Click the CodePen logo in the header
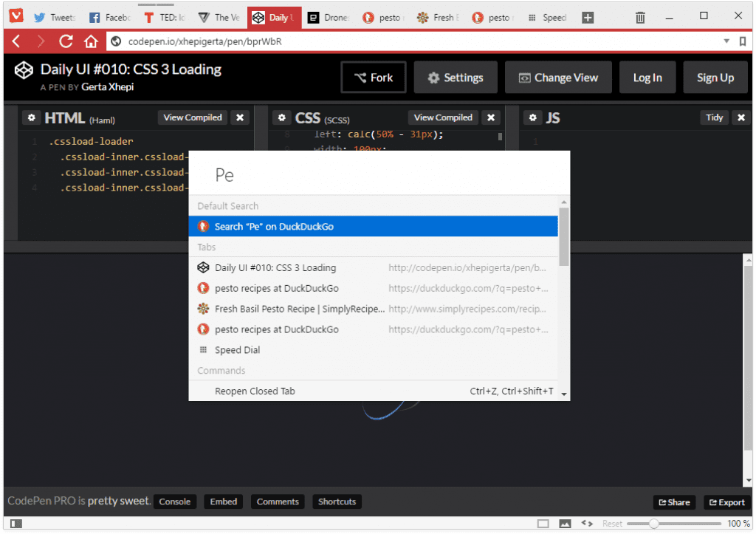Image resolution: width=756 pixels, height=534 pixels. pos(23,71)
